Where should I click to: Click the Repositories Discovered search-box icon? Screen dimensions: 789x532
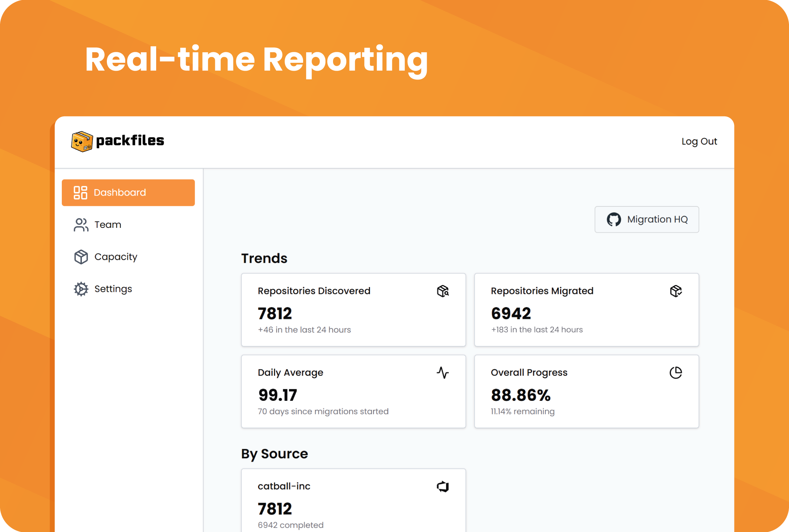tap(443, 291)
